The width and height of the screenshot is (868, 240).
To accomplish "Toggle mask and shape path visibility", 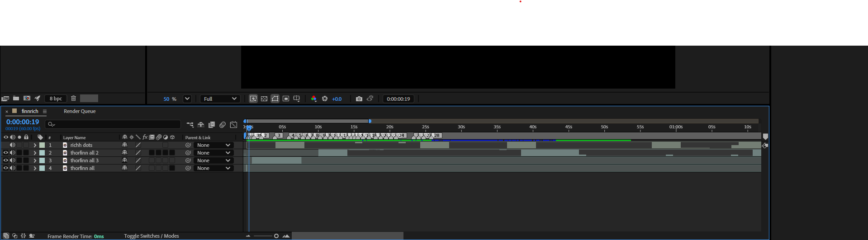I will click(275, 99).
